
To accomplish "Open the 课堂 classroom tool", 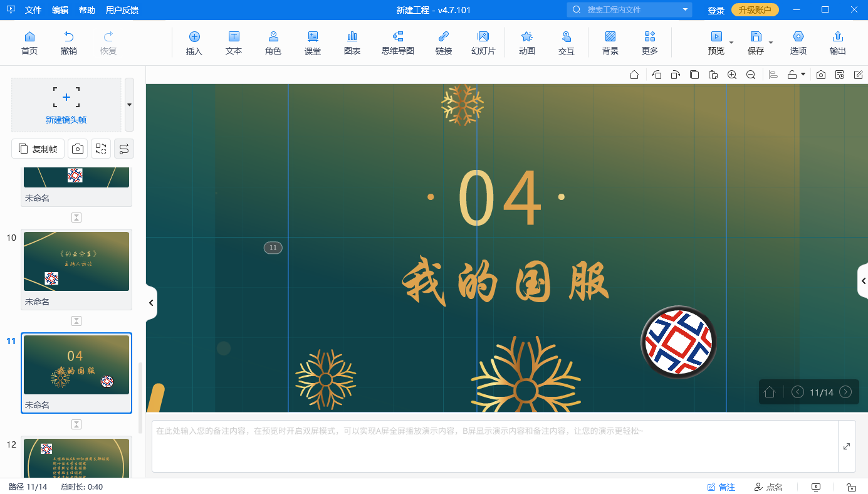I will click(313, 43).
